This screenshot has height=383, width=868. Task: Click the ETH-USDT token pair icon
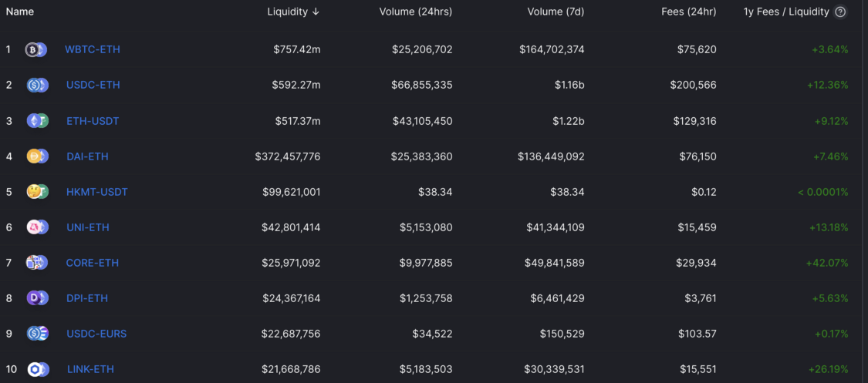tap(38, 120)
